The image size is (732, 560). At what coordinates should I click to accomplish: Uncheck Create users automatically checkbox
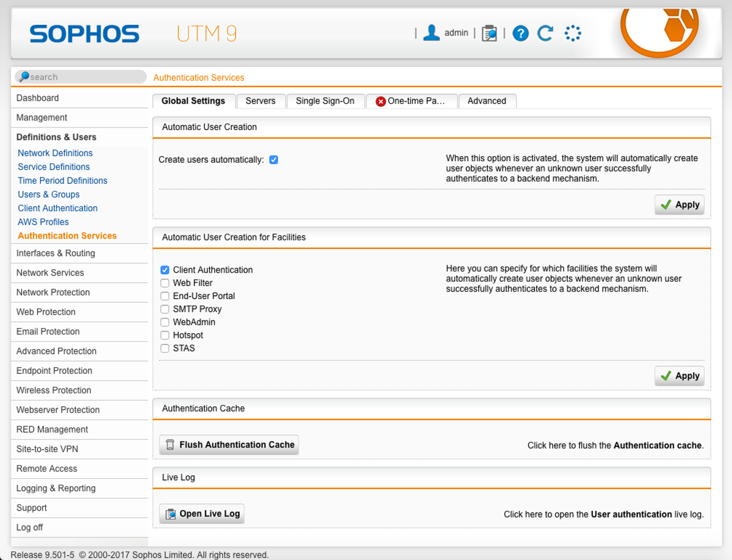tap(274, 160)
